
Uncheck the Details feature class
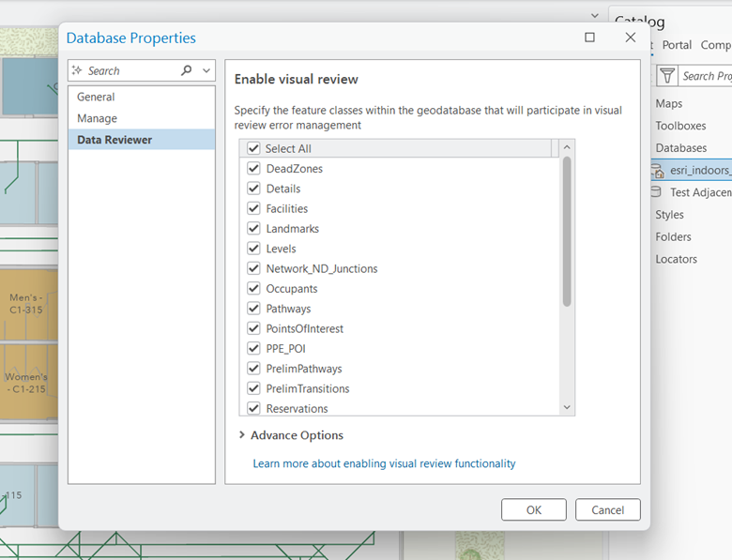(x=253, y=189)
